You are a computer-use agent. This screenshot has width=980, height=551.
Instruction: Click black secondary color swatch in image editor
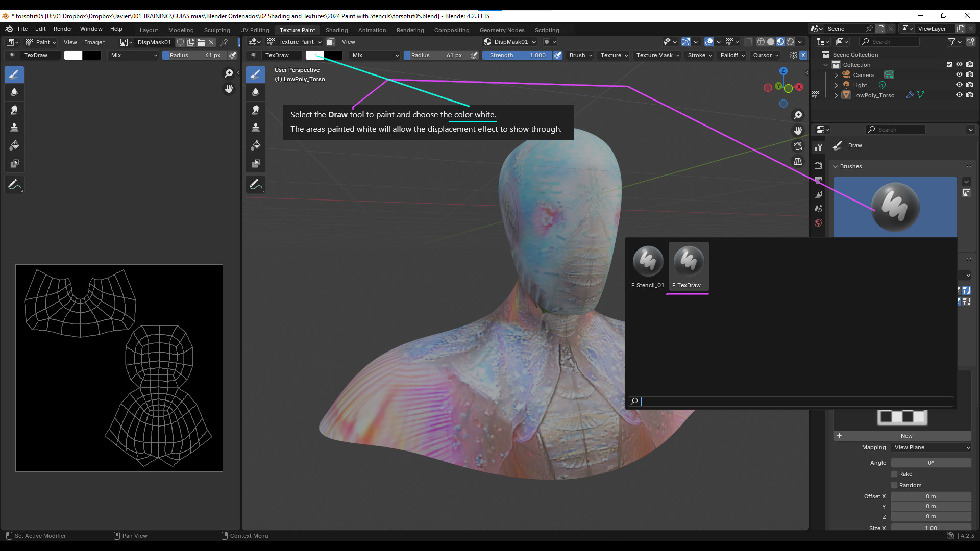click(92, 55)
